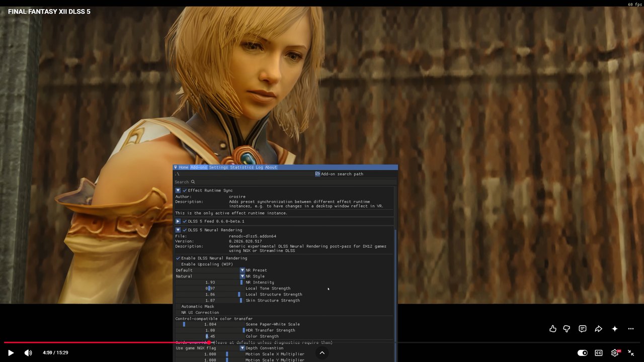This screenshot has width=644, height=362.
Task: Click the Motion Scale X Multiplier slider
Action: [210, 354]
